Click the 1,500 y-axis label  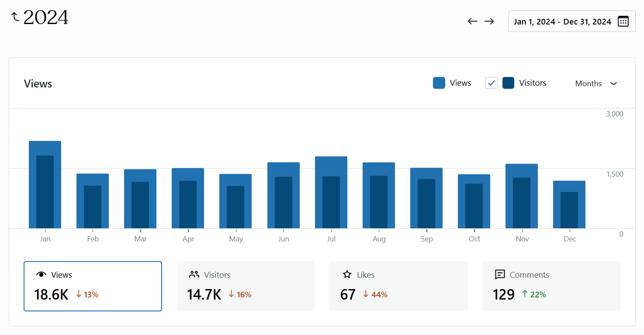(x=614, y=174)
